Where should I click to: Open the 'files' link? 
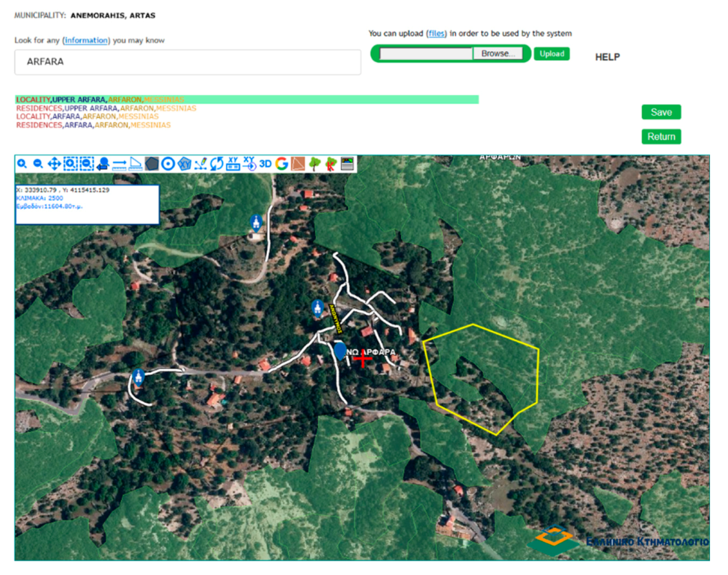436,33
